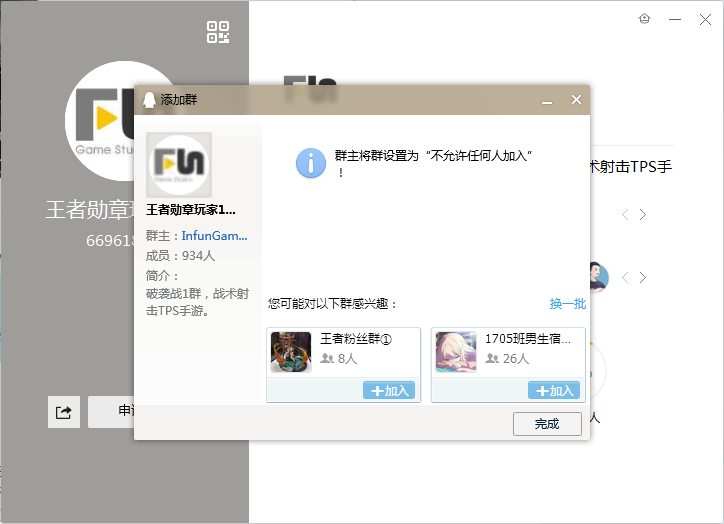Click the 申请 button in the group profile
Image resolution: width=724 pixels, height=524 pixels.
click(x=111, y=412)
